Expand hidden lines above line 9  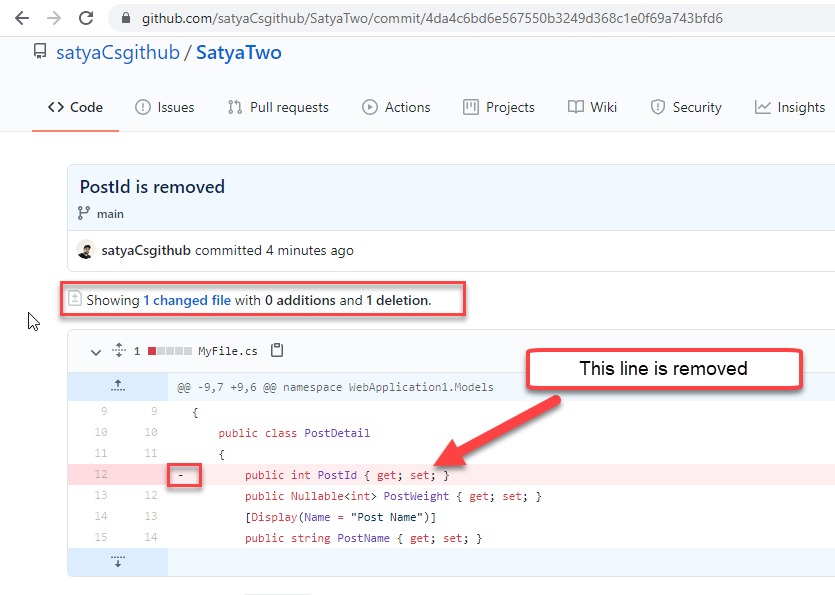tap(118, 386)
